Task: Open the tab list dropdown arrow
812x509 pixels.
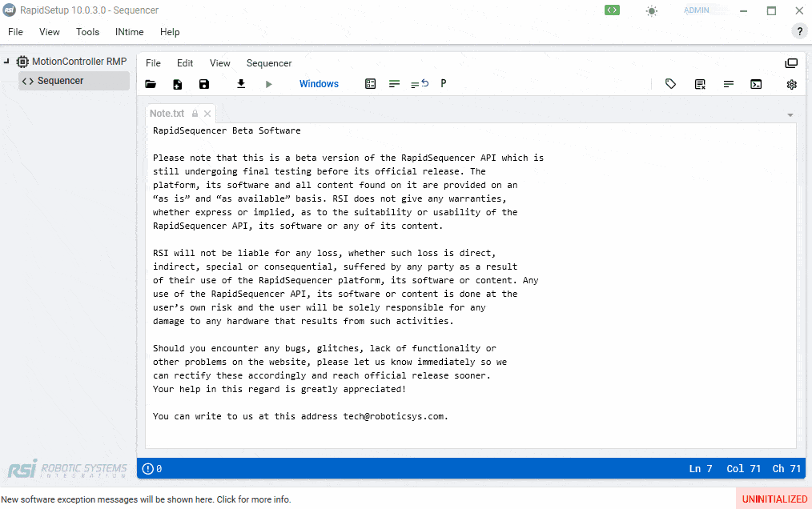Action: [x=790, y=115]
